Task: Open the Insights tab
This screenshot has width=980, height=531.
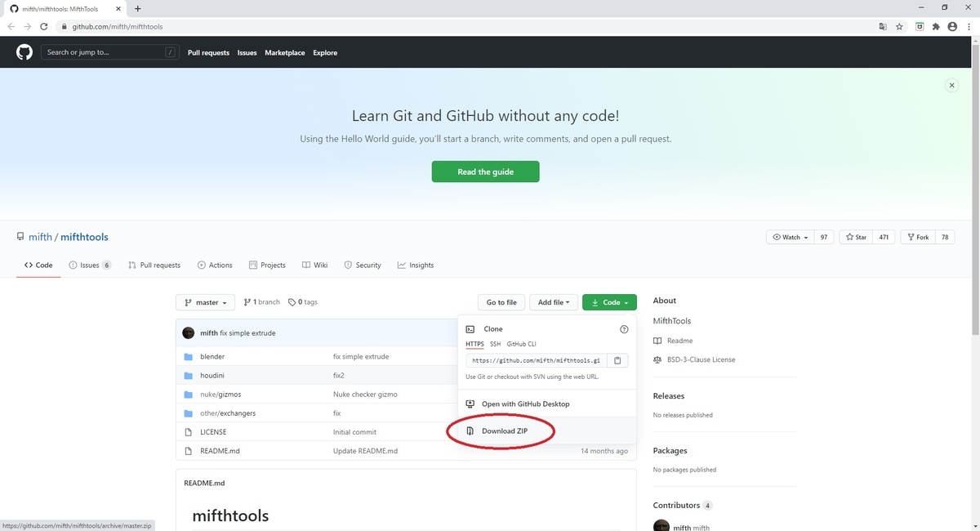Action: [x=416, y=265]
